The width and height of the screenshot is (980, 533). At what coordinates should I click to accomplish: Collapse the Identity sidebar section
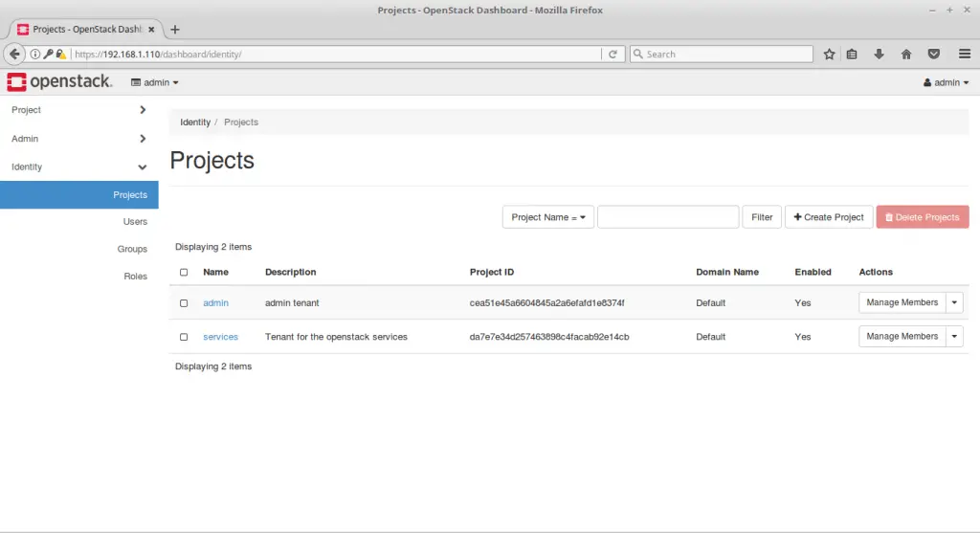tap(79, 167)
